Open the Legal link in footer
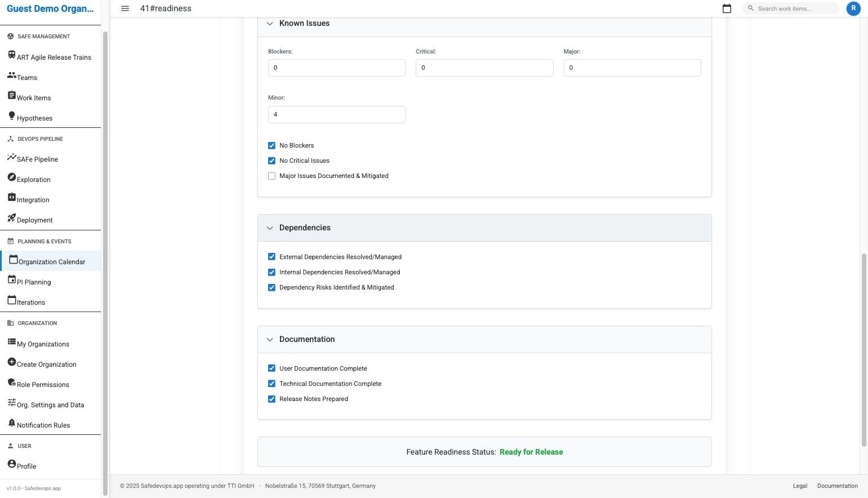 pos(800,486)
